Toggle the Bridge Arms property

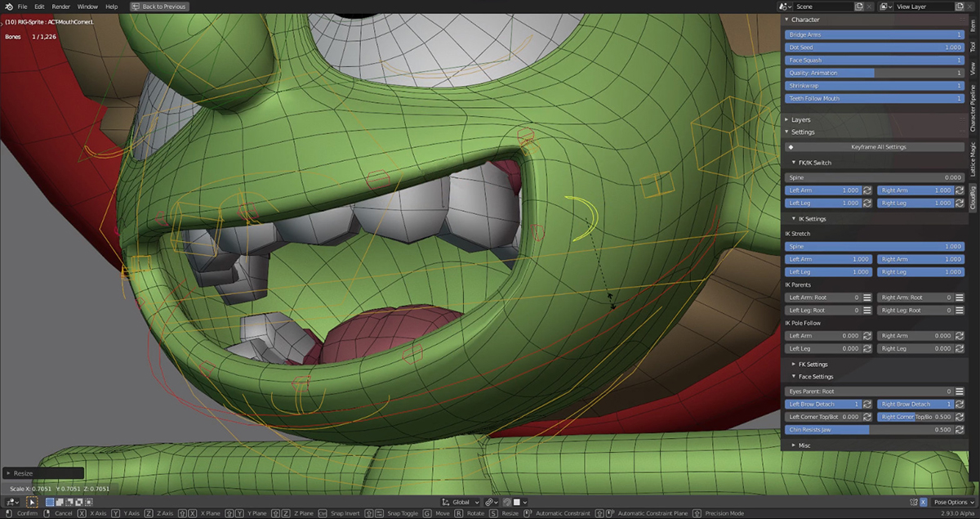pos(874,35)
